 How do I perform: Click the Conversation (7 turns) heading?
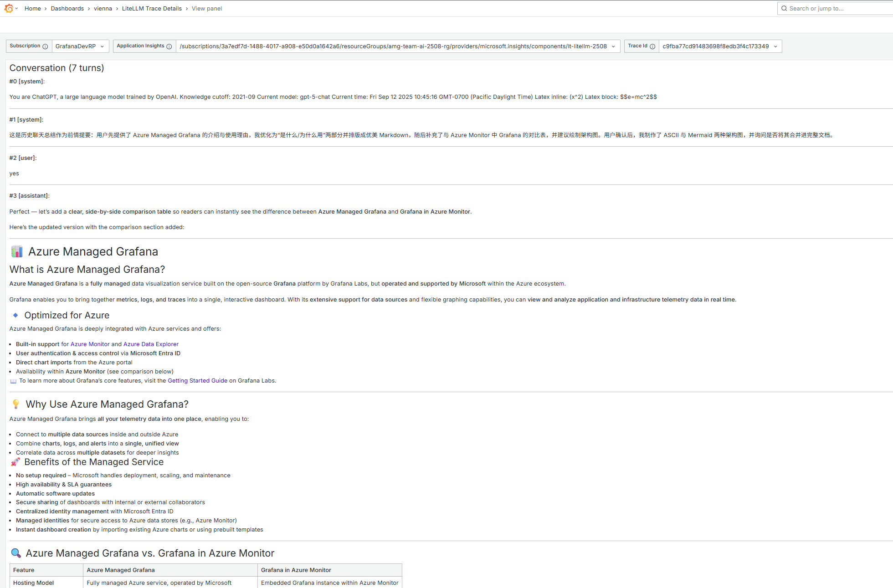[57, 68]
